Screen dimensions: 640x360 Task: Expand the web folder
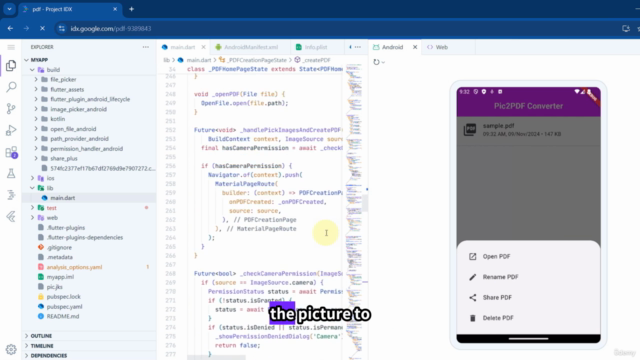[x=32, y=218]
